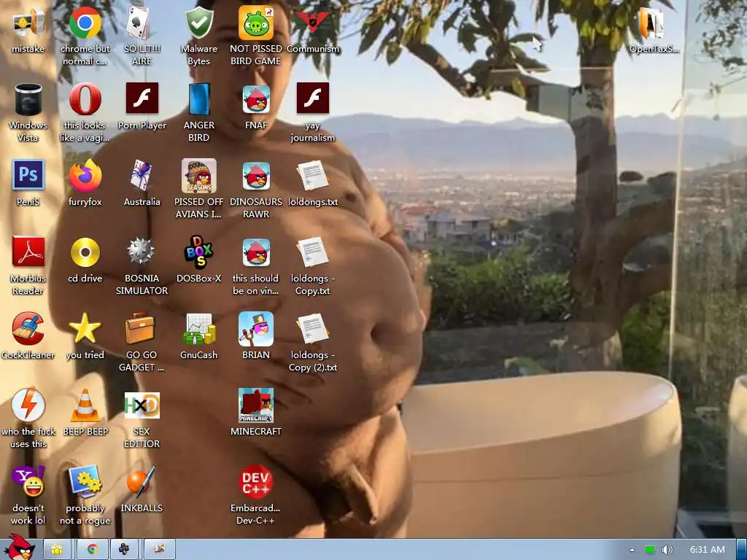Select the 'Australia' spider solitaire icon
Viewport: 747px width, 560px height.
(142, 183)
